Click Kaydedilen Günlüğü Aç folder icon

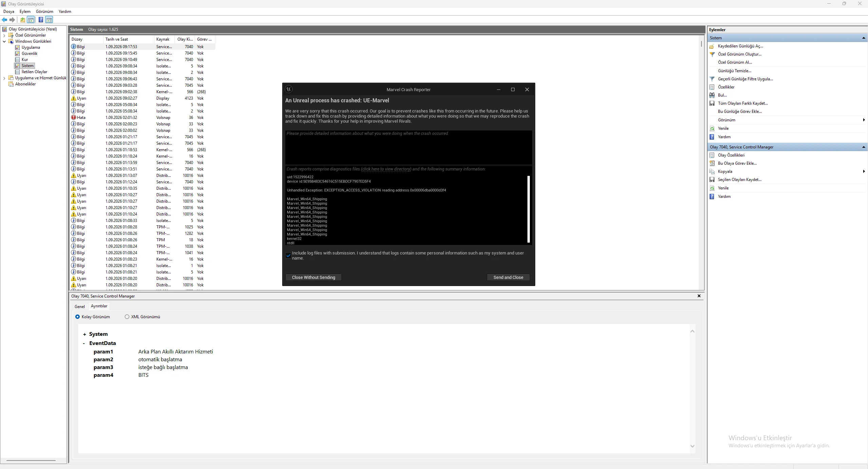[712, 46]
